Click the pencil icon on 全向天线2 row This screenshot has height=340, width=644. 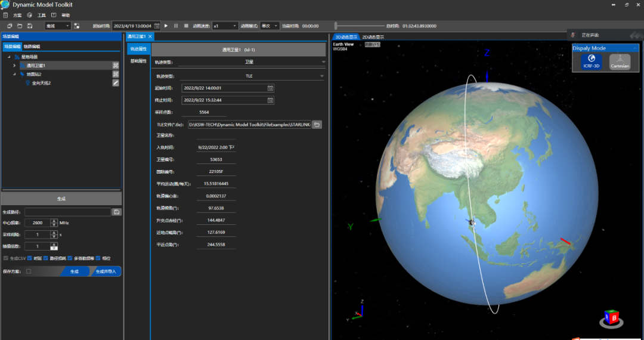click(x=116, y=82)
